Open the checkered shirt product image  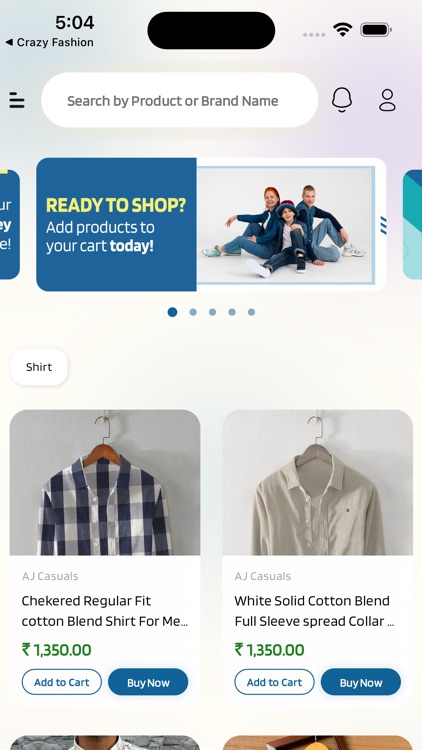click(x=105, y=482)
